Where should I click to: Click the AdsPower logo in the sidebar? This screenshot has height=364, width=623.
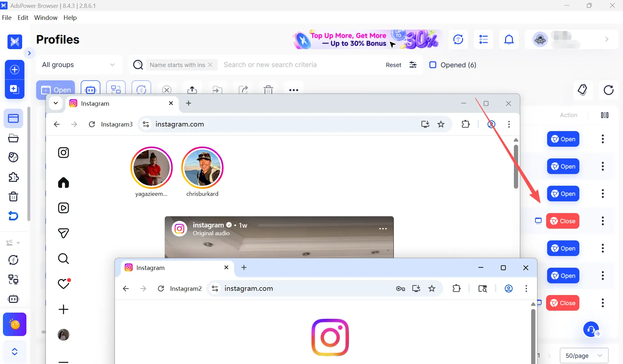(x=15, y=42)
